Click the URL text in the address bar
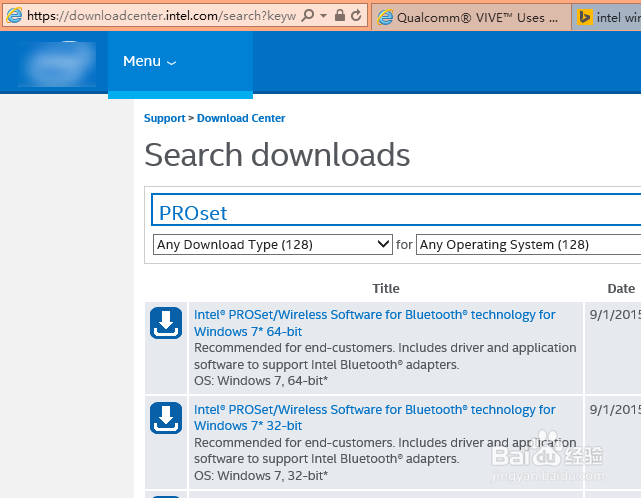Screen dimensions: 641x498 click(161, 16)
